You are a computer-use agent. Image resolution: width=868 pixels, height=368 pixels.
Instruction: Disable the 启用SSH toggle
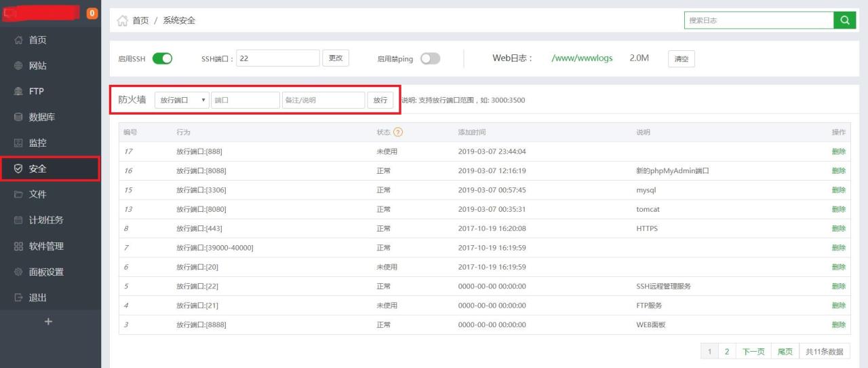pos(162,58)
